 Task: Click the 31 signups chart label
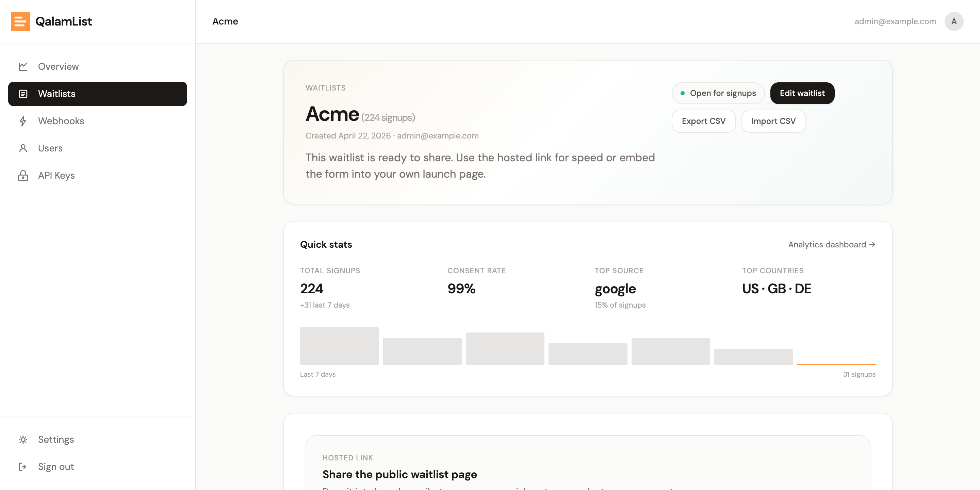pos(859,374)
